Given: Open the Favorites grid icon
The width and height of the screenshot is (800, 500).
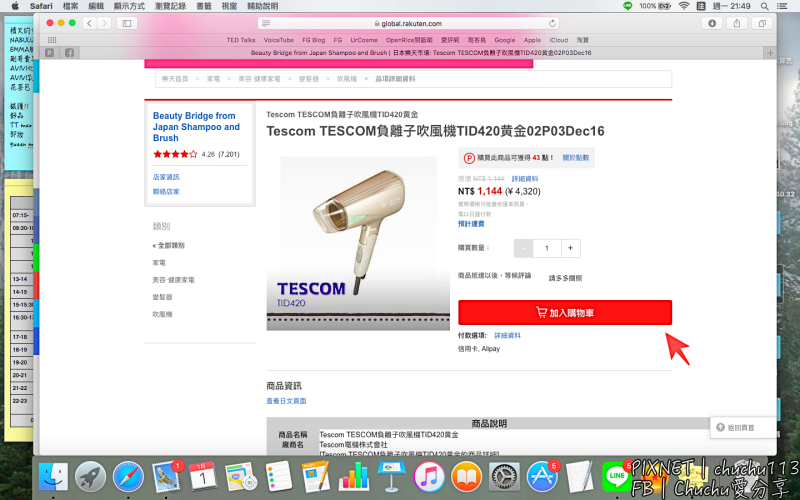Looking at the screenshot, I should pyautogui.click(x=52, y=40).
